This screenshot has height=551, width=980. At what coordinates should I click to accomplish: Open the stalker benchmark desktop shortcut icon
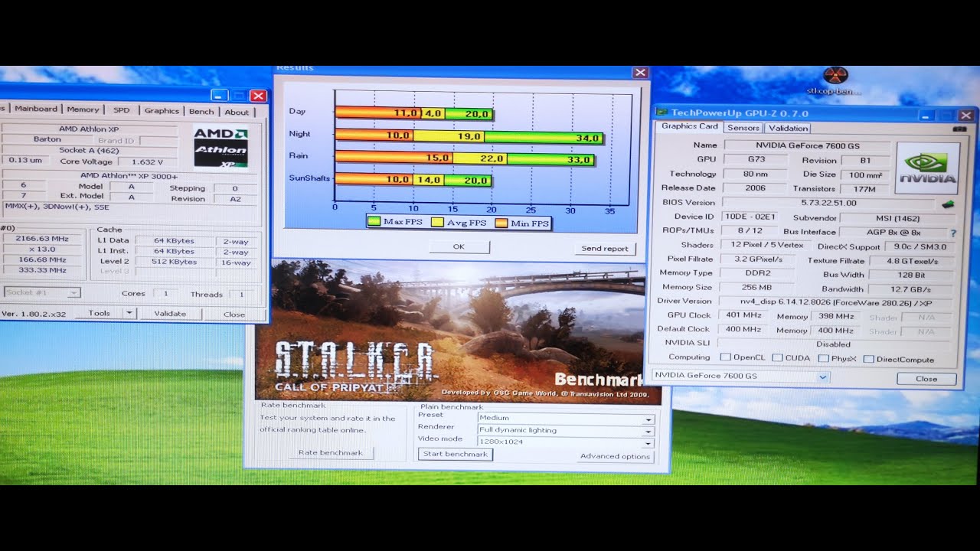click(835, 77)
